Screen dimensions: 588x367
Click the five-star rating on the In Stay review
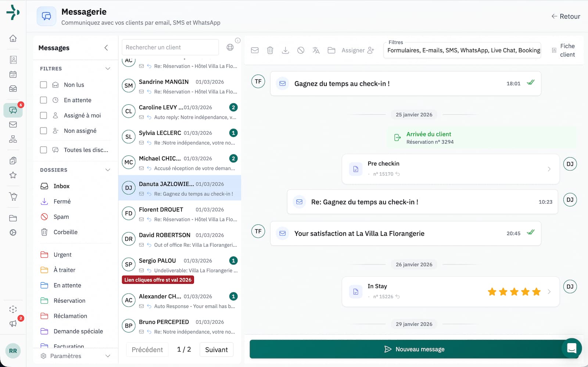coord(514,292)
